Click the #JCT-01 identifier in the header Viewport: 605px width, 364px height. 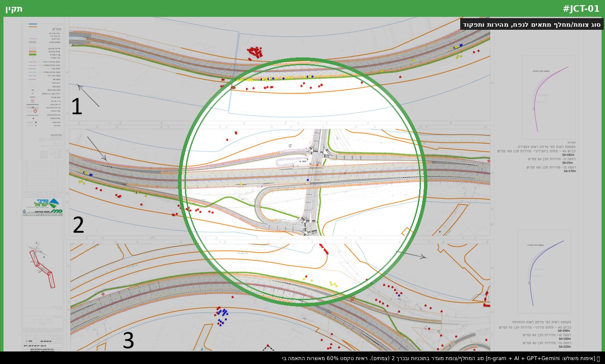(x=581, y=9)
